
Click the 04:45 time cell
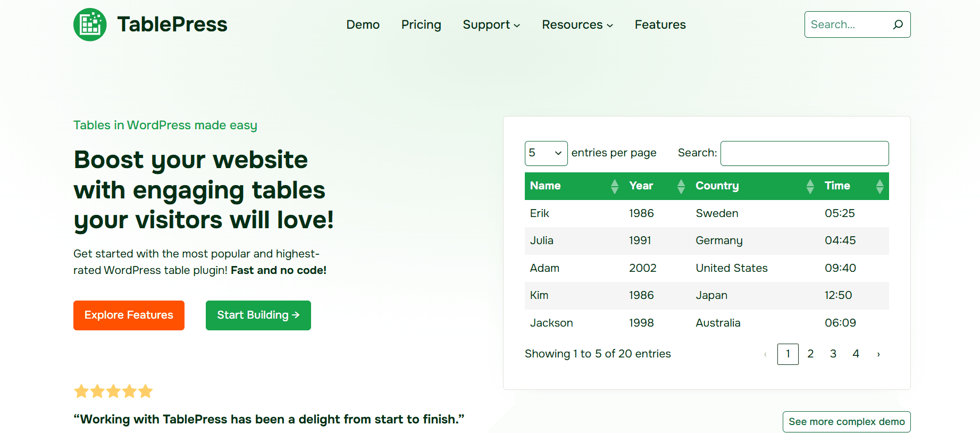854,241
